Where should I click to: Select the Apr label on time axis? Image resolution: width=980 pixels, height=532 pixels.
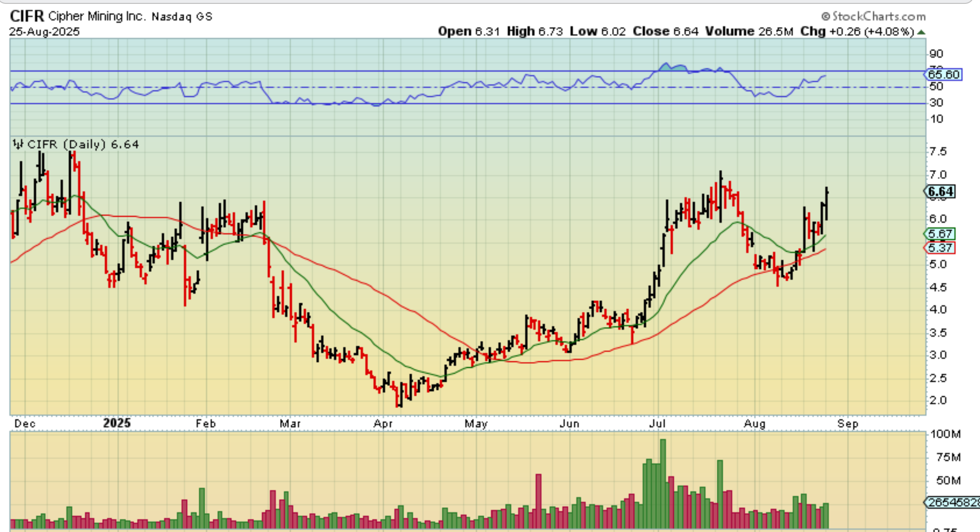[x=383, y=424]
